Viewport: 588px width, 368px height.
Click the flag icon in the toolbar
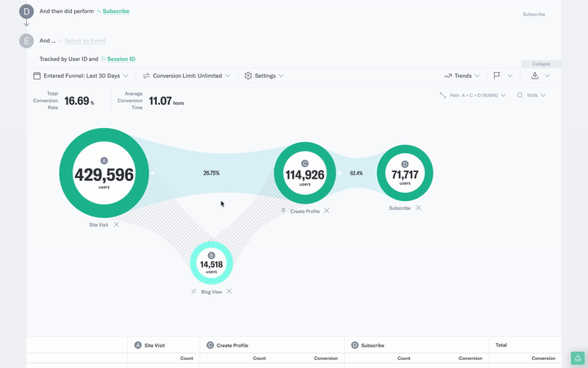[497, 76]
